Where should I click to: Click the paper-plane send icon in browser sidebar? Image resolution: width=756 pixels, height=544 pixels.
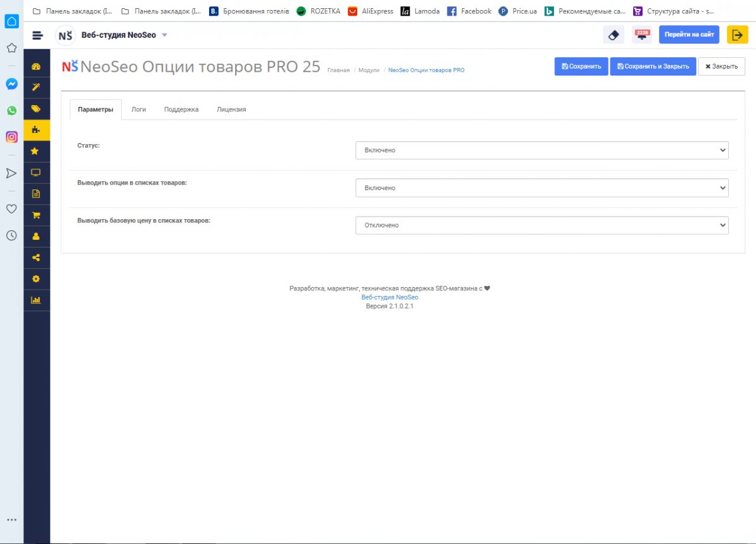click(11, 173)
